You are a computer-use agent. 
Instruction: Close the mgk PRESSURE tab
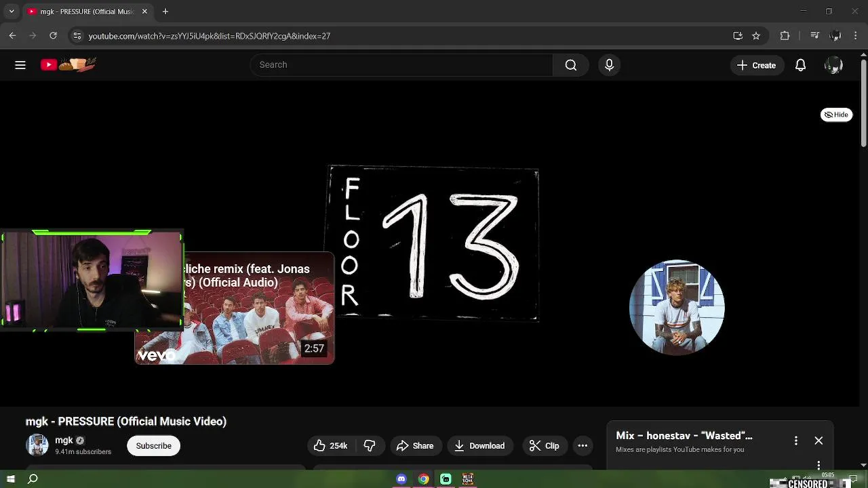(x=144, y=12)
